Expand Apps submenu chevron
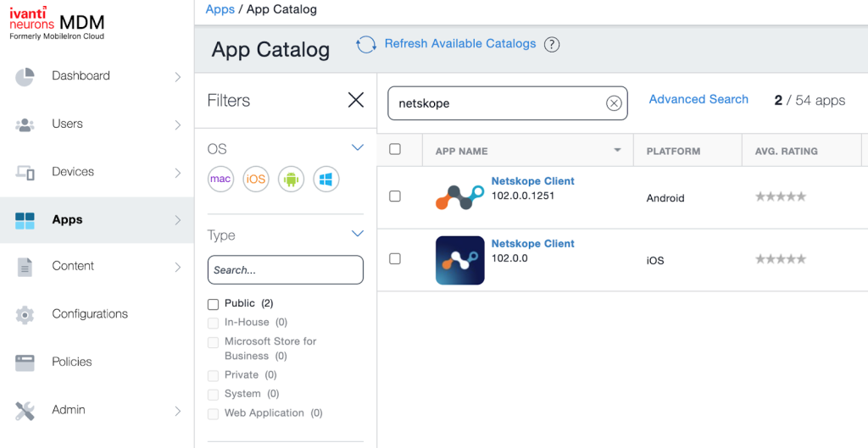Image resolution: width=868 pixels, height=448 pixels. point(178,221)
